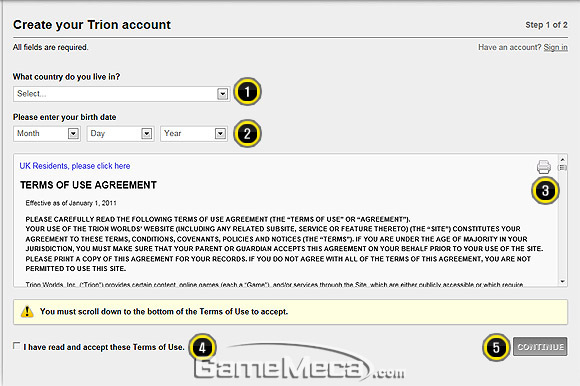
Task: Click 'Effective as of January 1, 2011' text
Action: click(71, 203)
